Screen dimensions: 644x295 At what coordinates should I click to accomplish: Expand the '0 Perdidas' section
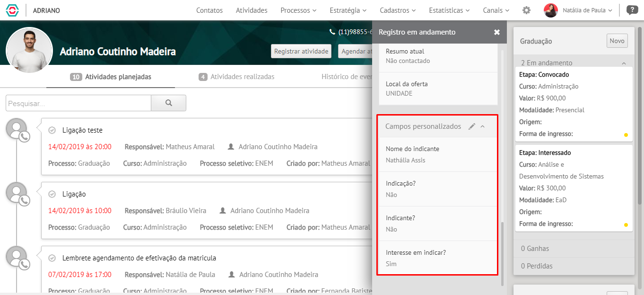[574, 266]
